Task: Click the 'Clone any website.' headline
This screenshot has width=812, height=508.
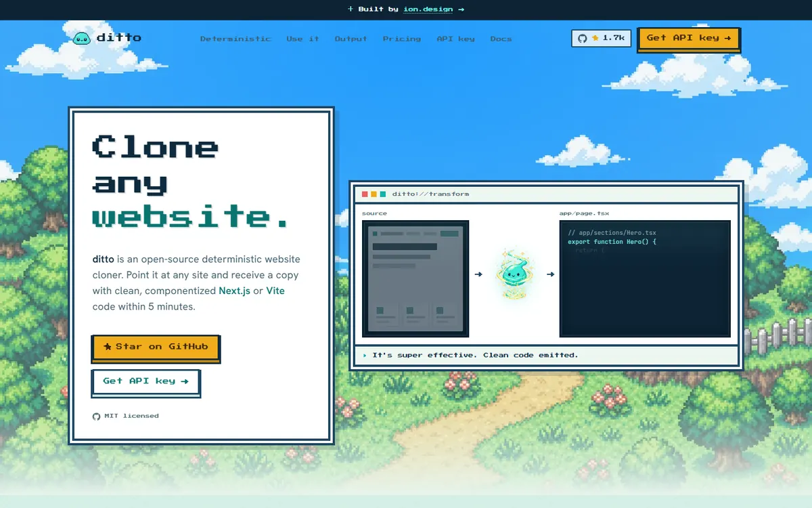Action: click(x=191, y=182)
